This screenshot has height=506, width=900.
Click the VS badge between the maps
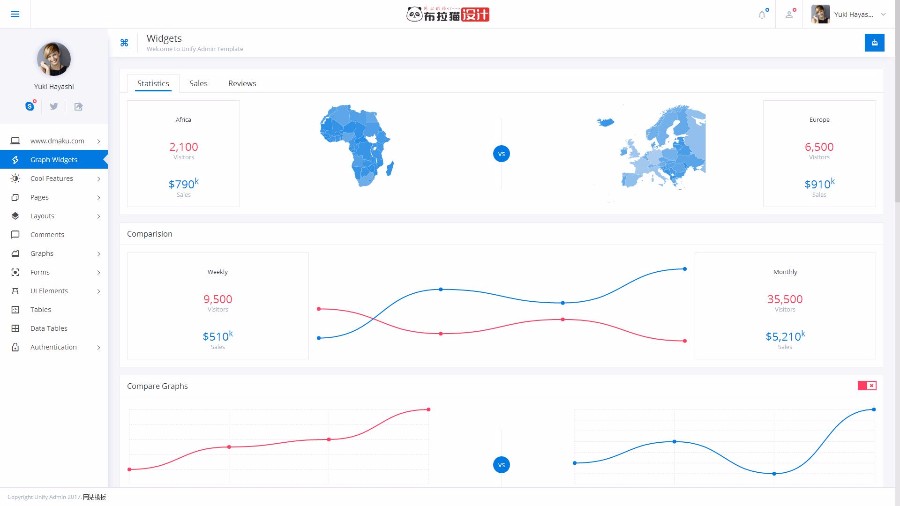501,154
